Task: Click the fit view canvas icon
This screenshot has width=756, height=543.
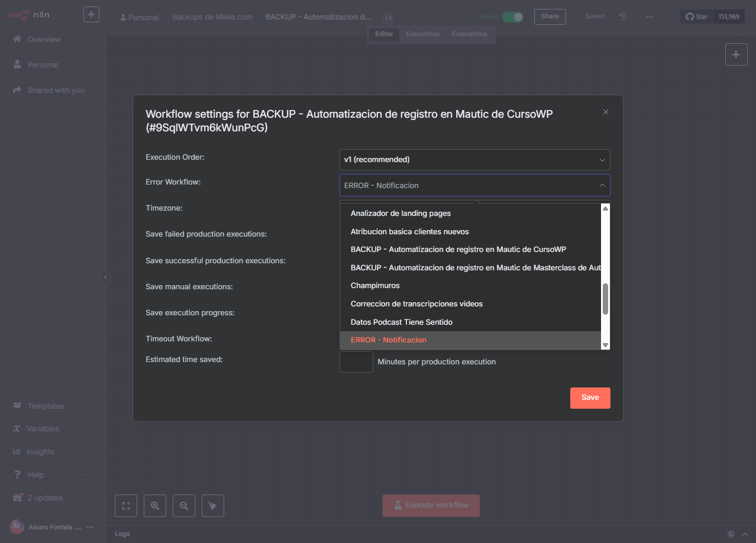Action: 126,506
